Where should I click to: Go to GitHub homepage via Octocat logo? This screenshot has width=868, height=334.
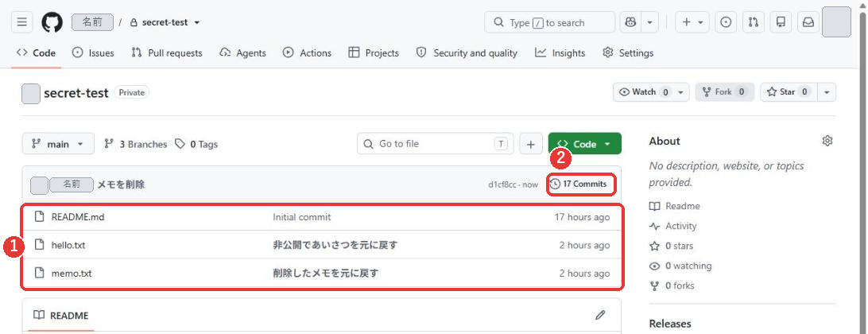point(52,22)
